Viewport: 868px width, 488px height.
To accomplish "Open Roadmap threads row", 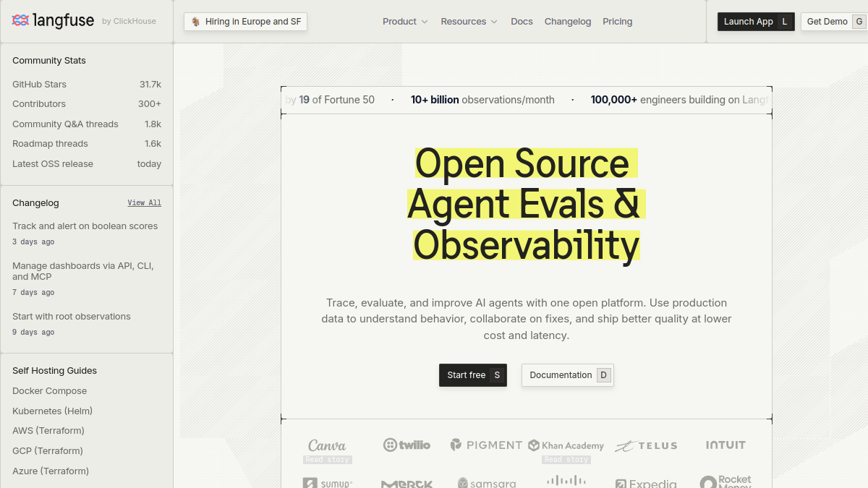I will tap(87, 144).
